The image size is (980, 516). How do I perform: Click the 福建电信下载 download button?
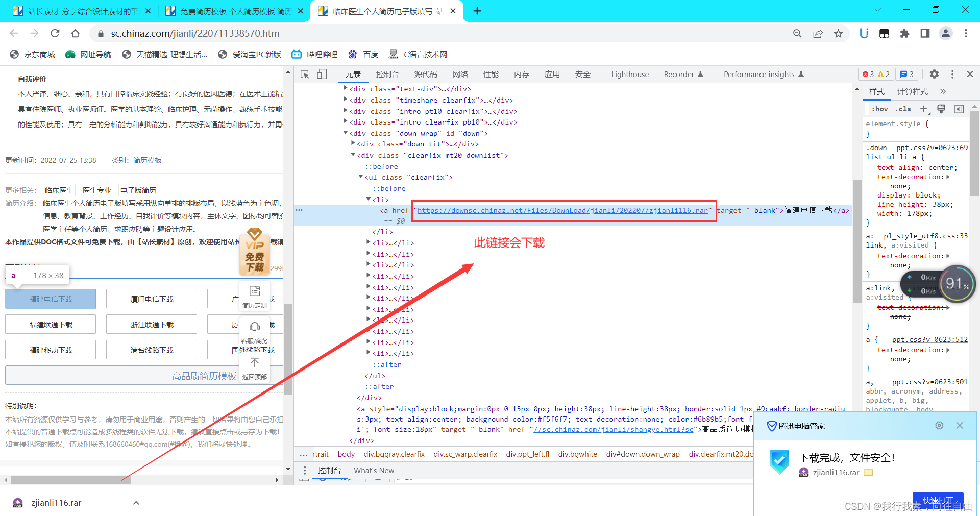click(51, 299)
